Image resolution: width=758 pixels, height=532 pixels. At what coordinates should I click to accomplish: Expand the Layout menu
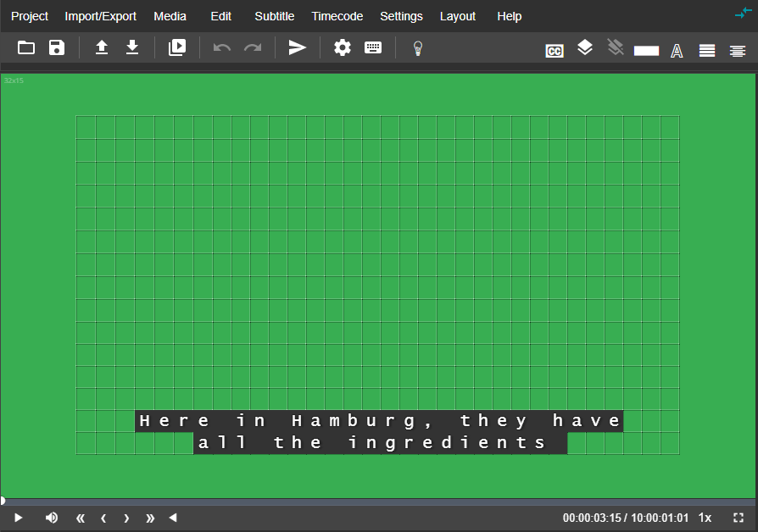[458, 16]
